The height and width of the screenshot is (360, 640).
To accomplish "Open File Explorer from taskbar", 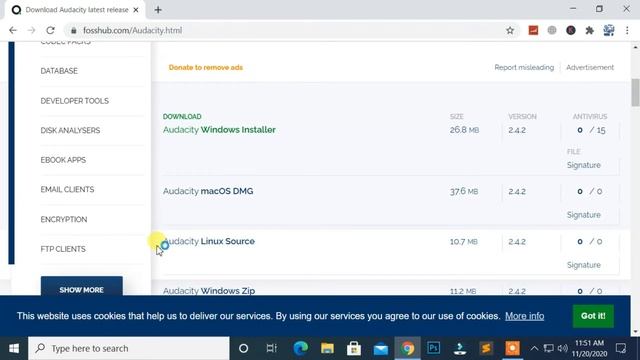I will pyautogui.click(x=327, y=348).
